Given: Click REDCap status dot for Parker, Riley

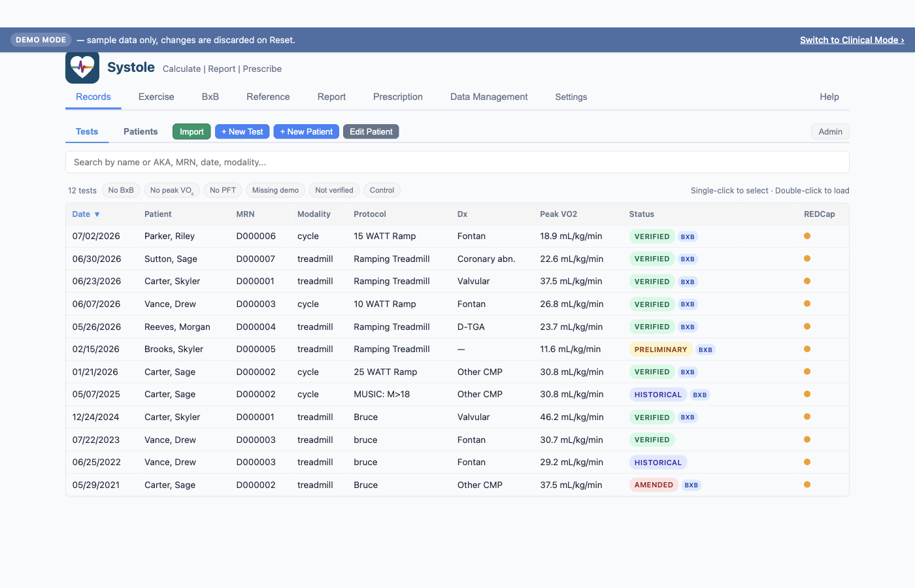Looking at the screenshot, I should (807, 236).
